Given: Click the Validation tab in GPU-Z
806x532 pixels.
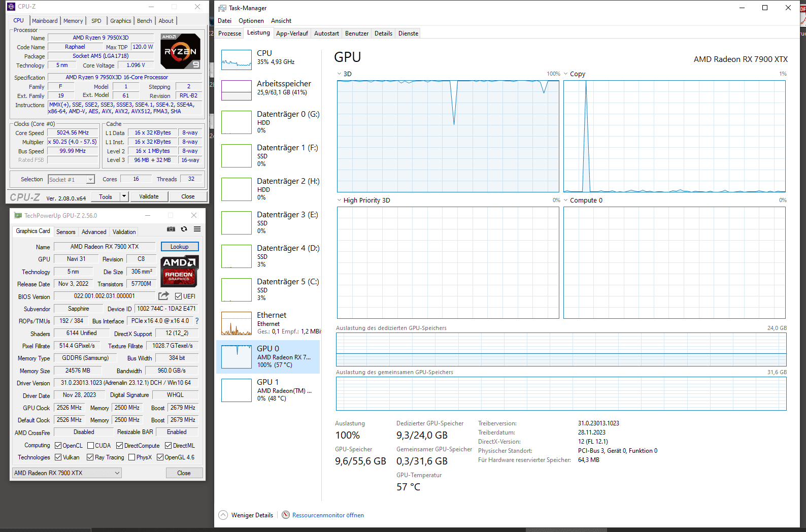Looking at the screenshot, I should 124,232.
